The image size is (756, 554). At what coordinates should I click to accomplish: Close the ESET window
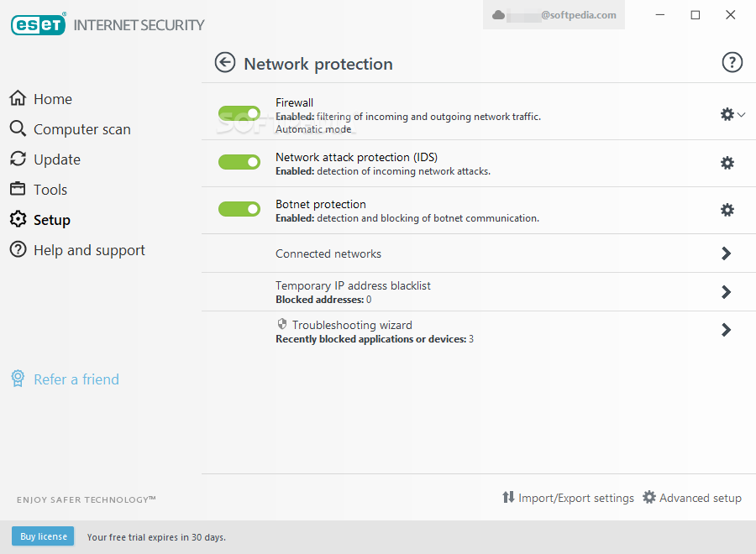(x=731, y=15)
